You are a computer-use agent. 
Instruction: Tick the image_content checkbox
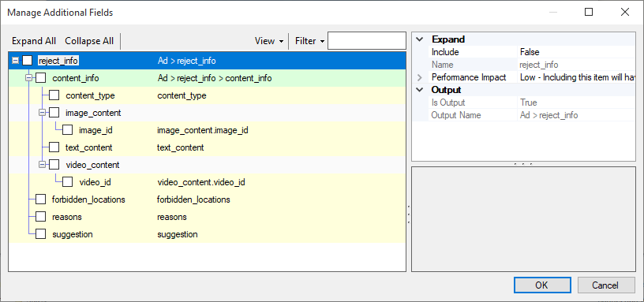click(54, 113)
